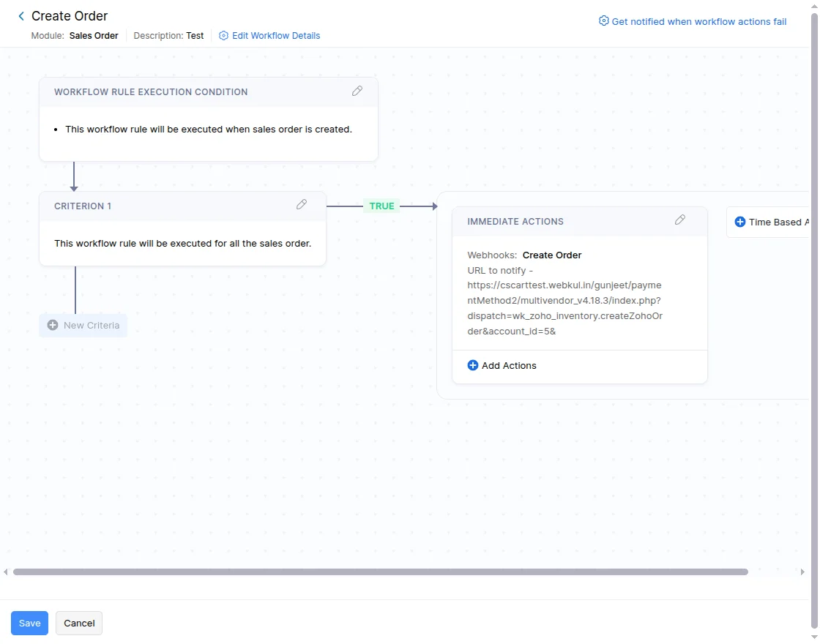
Task: Click the gear icon beside Edit Workflow Details
Action: point(223,36)
